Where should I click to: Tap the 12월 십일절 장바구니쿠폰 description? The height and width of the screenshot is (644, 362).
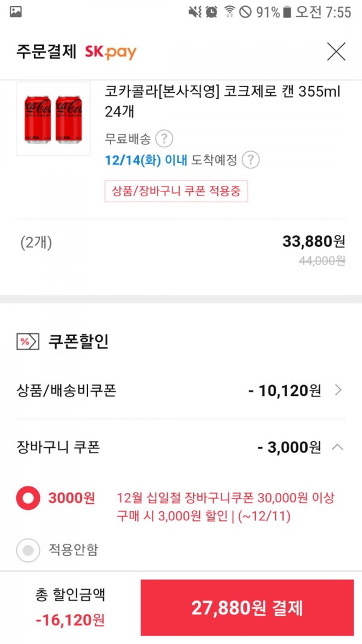226,507
